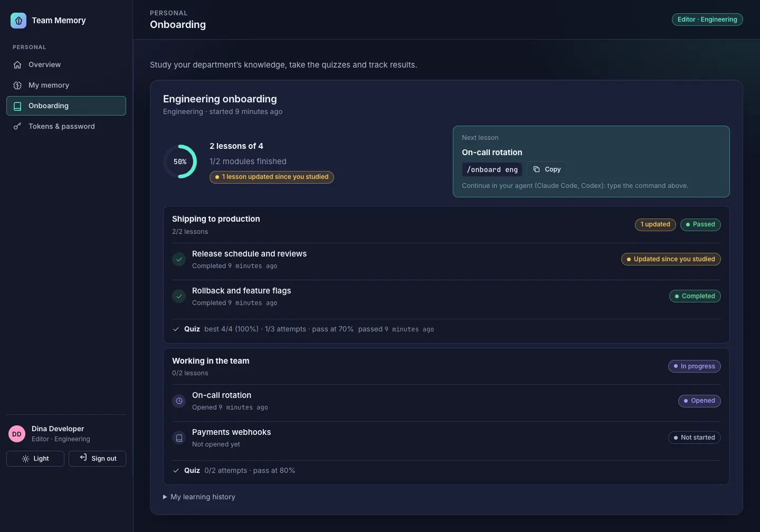Click the '1 updated' module badge
The width and height of the screenshot is (760, 532).
click(x=655, y=224)
